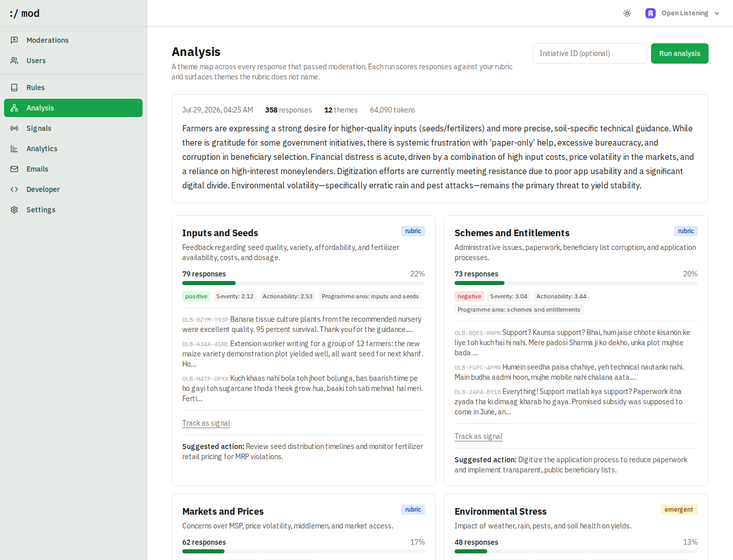Image resolution: width=733 pixels, height=560 pixels.
Task: Click the Users sidebar icon
Action: 14,61
